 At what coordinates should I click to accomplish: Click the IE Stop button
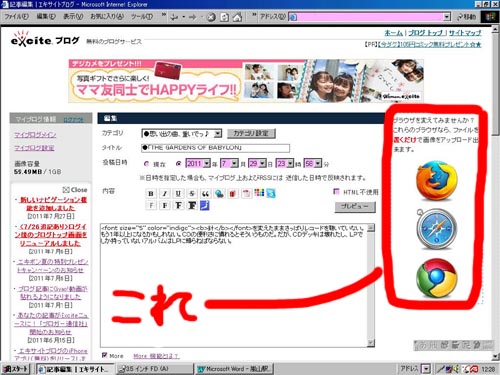coord(211,17)
